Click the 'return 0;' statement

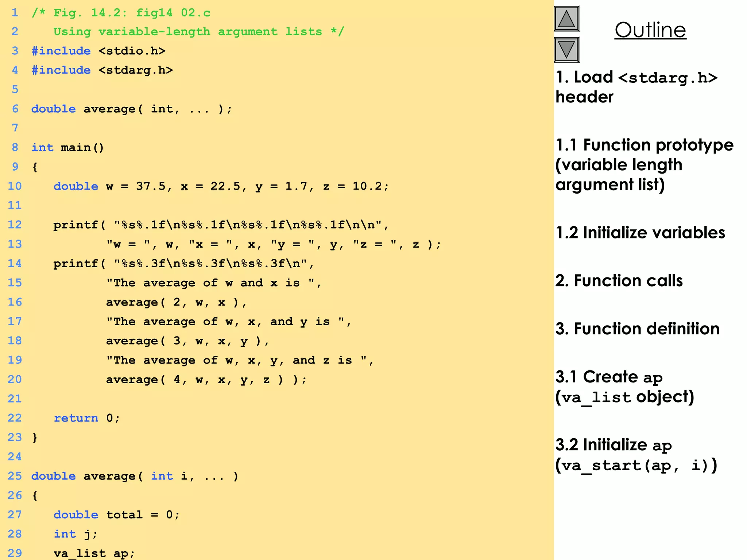click(87, 418)
